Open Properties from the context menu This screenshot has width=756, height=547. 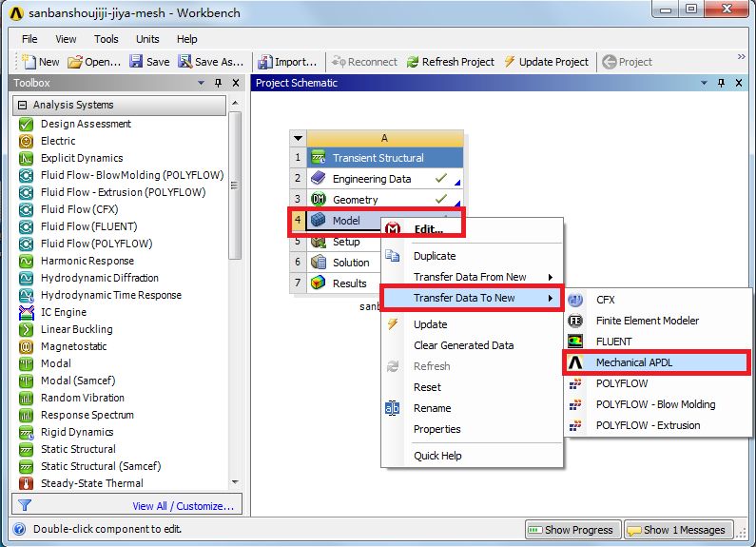tap(436, 429)
